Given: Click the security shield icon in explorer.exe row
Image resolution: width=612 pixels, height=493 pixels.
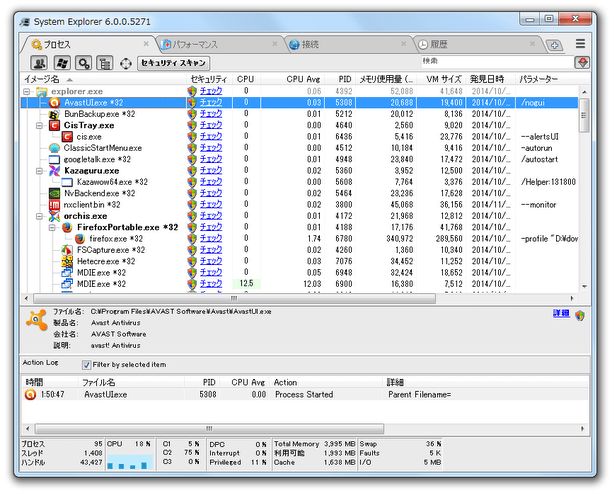Looking at the screenshot, I should [192, 91].
